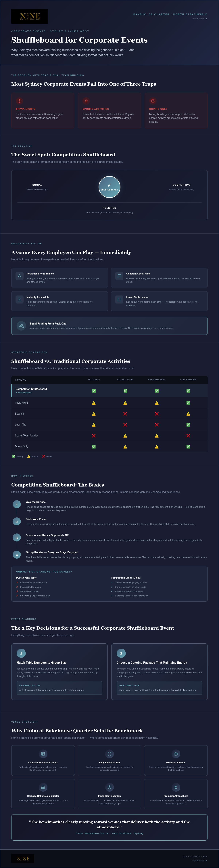Open the club9.com.au link in the header
The width and height of the screenshot is (219, 868).
point(200,18)
